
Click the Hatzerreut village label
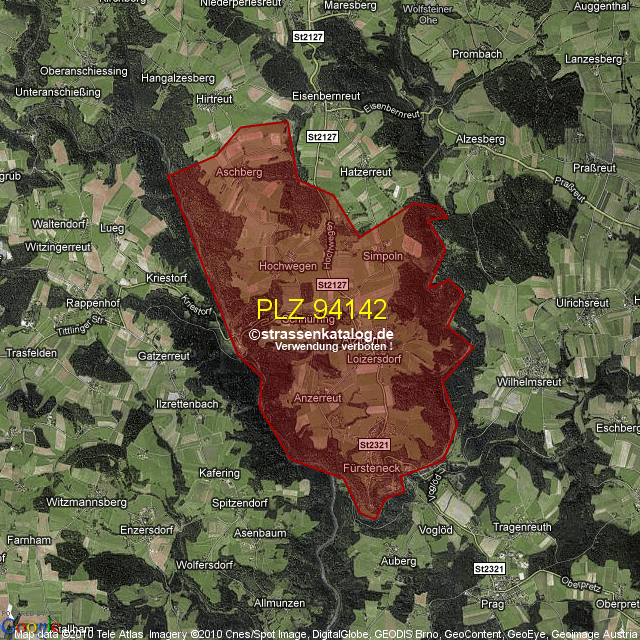[365, 172]
